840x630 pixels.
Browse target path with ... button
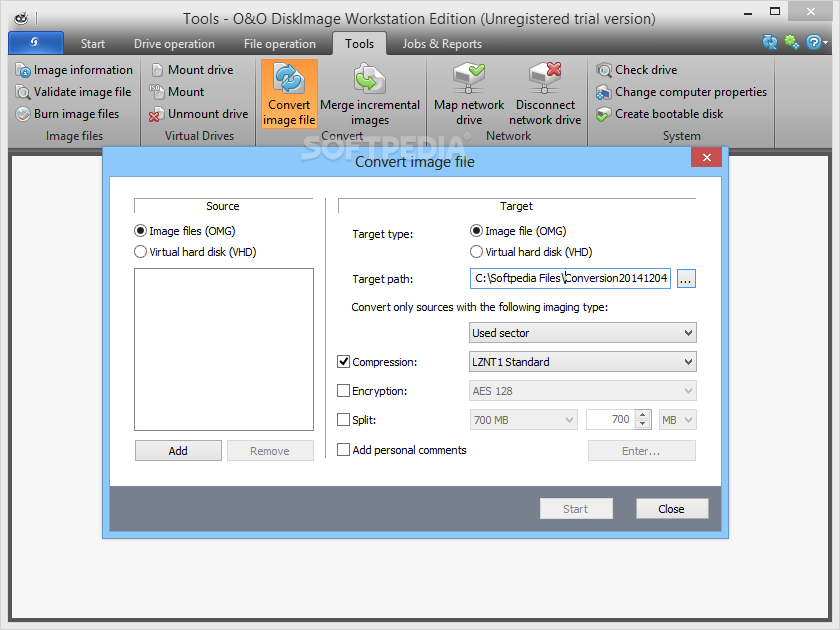686,279
